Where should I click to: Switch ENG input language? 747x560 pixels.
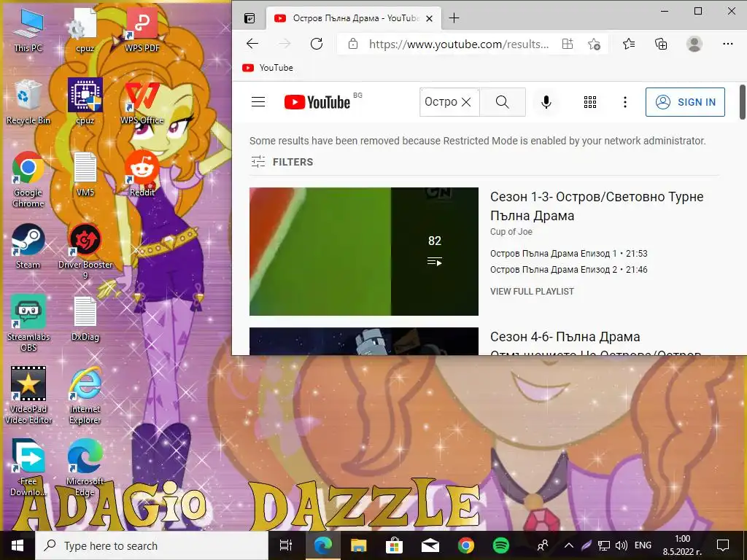(643, 545)
